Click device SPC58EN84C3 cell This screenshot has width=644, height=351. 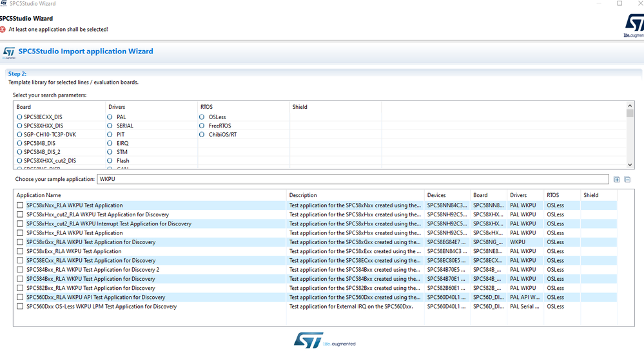[447, 251]
